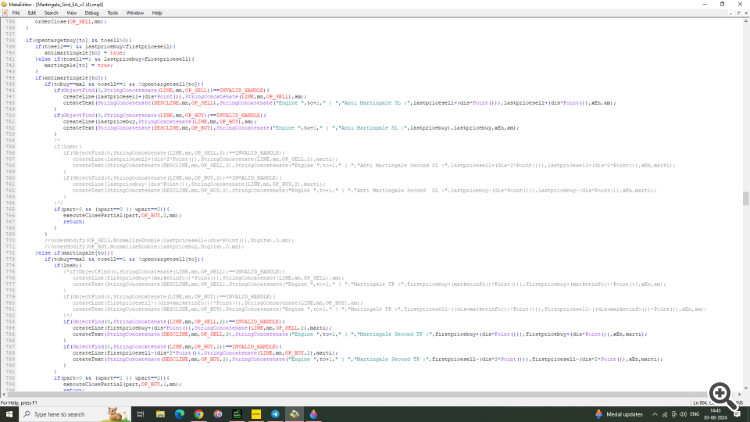
Task: Open Task View from the taskbar
Action: [141, 414]
